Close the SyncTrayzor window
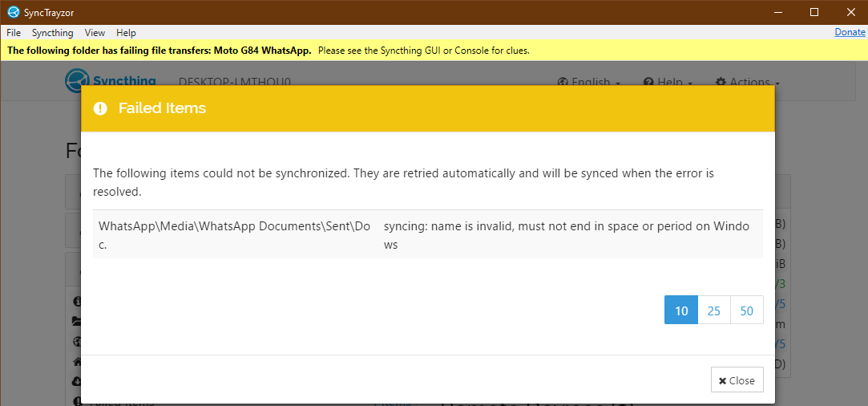This screenshot has height=406, width=868. (851, 12)
